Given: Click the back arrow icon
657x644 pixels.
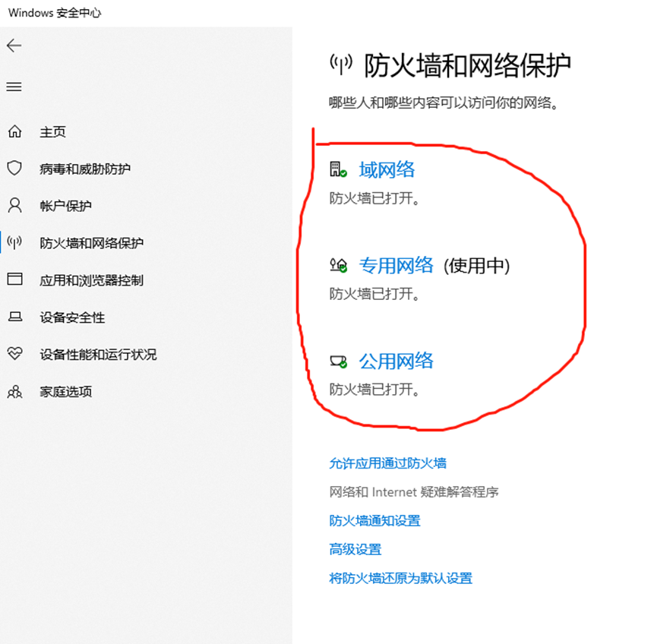Looking at the screenshot, I should (14, 46).
